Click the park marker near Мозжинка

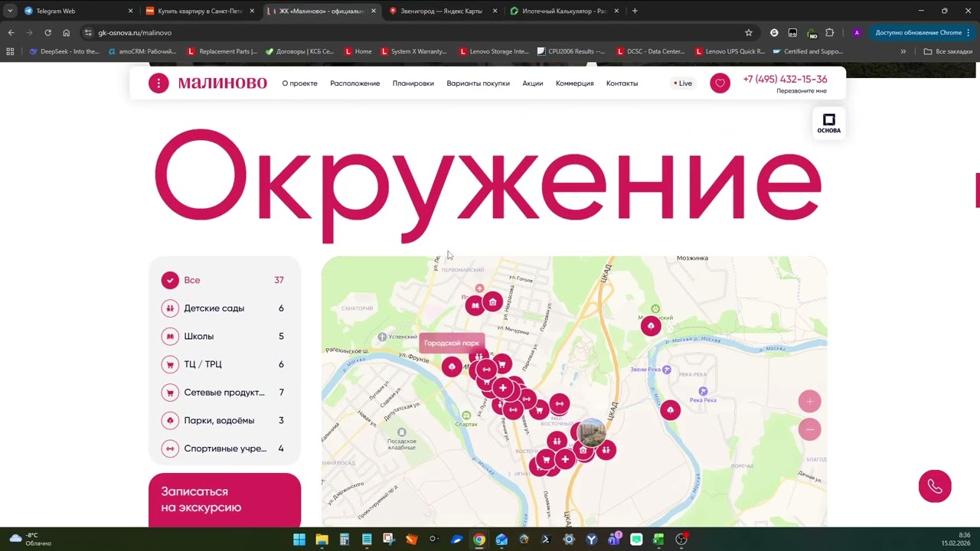[x=651, y=326]
